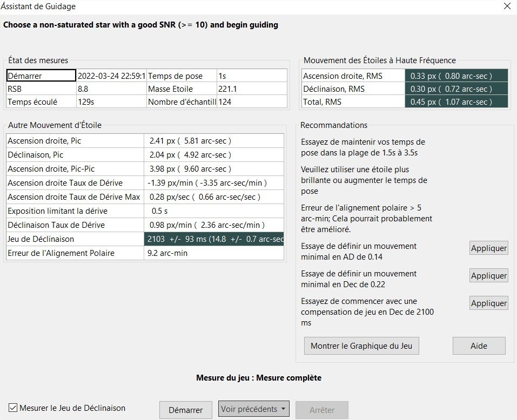Select the polar alignment error value 9.2 arc-min
This screenshot has width=517, height=420.
213,253
